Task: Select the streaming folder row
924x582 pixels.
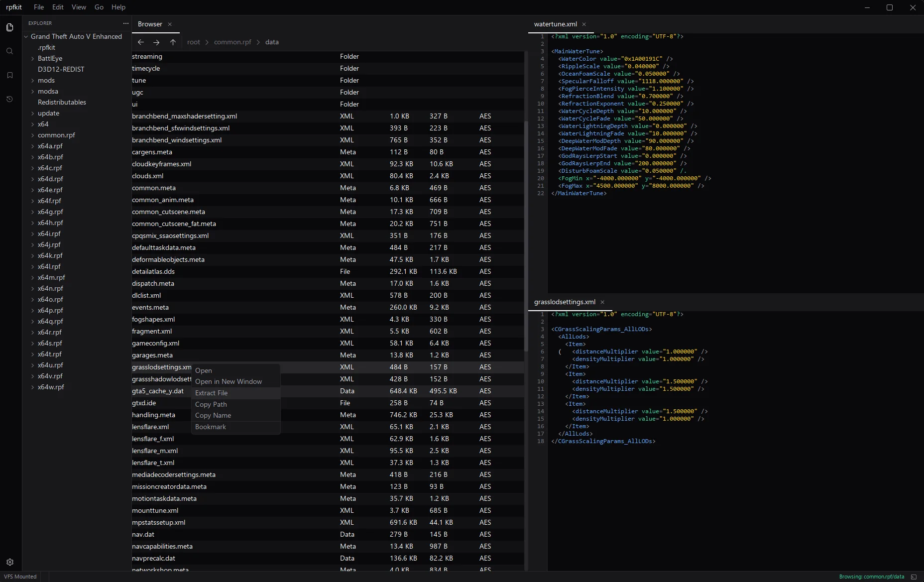Action: coord(328,56)
